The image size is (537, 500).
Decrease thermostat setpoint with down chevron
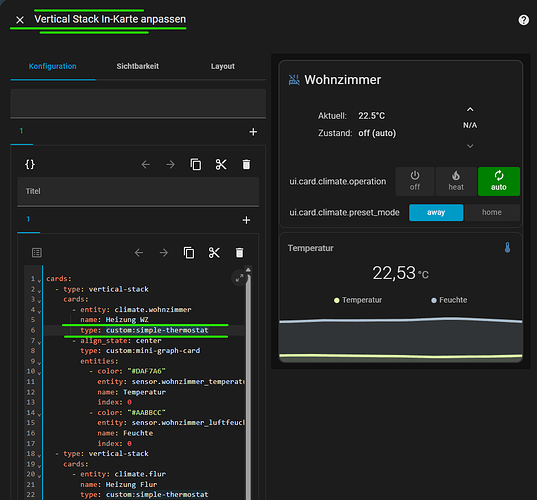(x=470, y=146)
